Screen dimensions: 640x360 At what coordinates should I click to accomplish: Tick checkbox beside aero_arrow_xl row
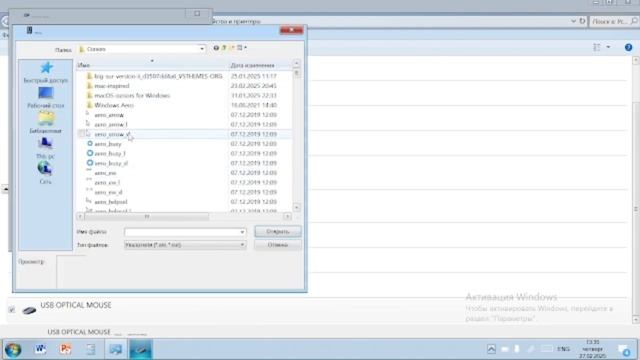pyautogui.click(x=81, y=134)
